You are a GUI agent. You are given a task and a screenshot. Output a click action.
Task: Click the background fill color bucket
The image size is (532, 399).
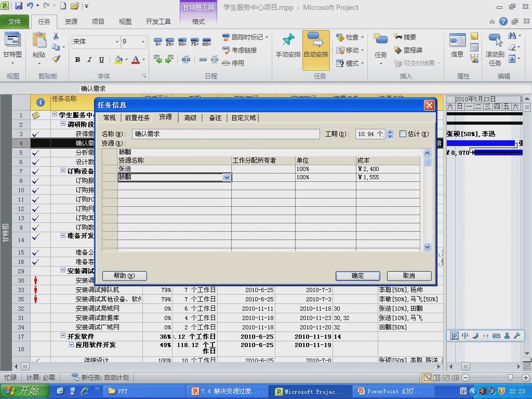click(x=118, y=60)
